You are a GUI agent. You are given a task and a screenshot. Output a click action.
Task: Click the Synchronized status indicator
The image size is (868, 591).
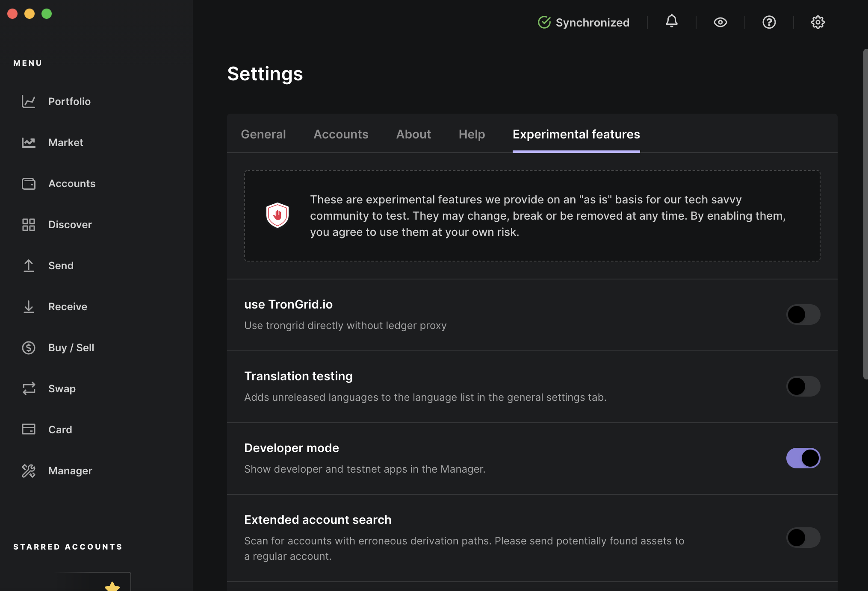point(583,22)
